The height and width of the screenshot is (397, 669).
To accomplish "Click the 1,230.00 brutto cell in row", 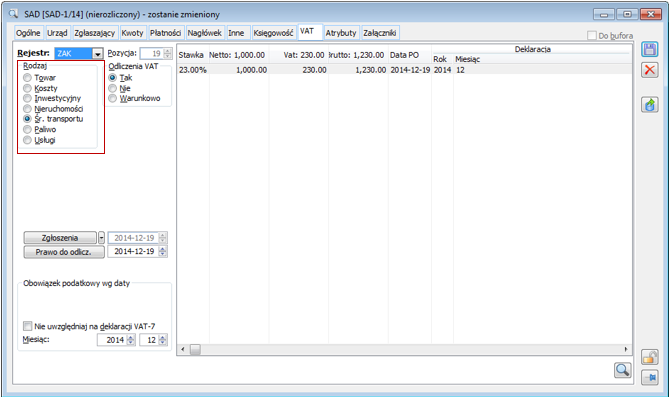I will (x=358, y=70).
